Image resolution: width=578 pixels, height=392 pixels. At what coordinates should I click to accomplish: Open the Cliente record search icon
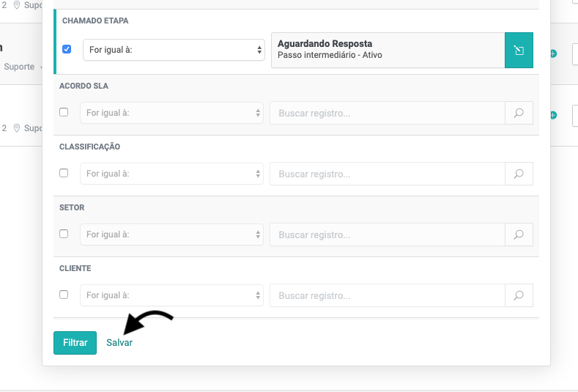[519, 296]
